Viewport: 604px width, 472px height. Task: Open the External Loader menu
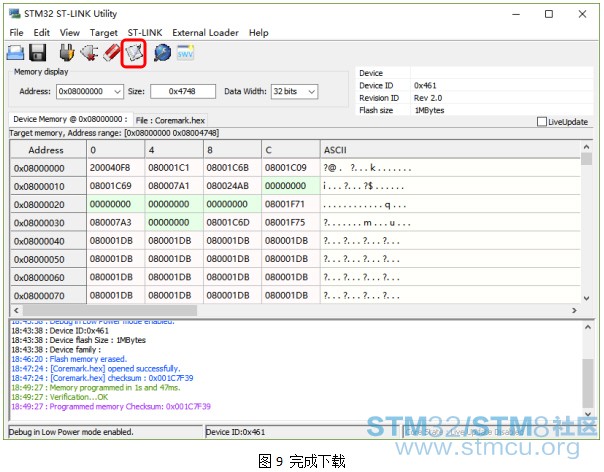click(205, 33)
